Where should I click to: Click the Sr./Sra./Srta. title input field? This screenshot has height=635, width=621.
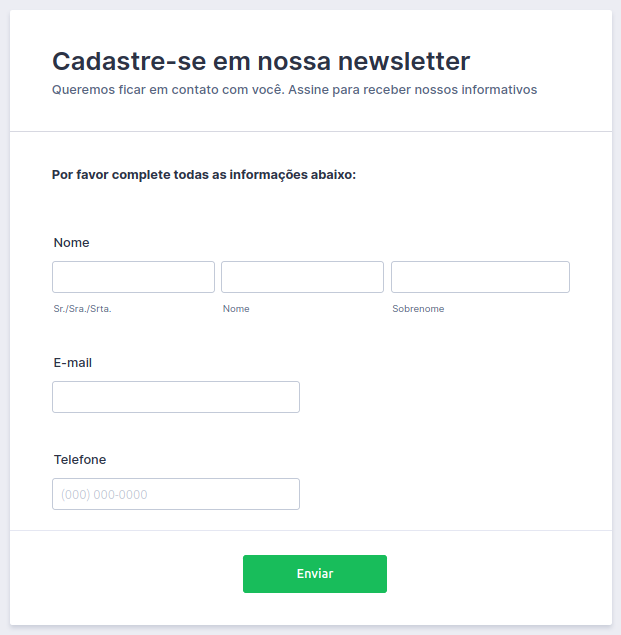point(133,277)
